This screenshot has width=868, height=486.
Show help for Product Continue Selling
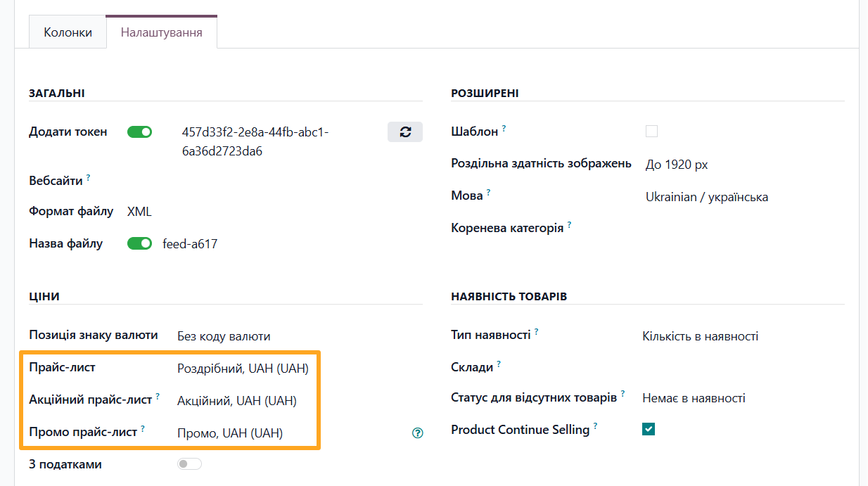click(x=596, y=426)
